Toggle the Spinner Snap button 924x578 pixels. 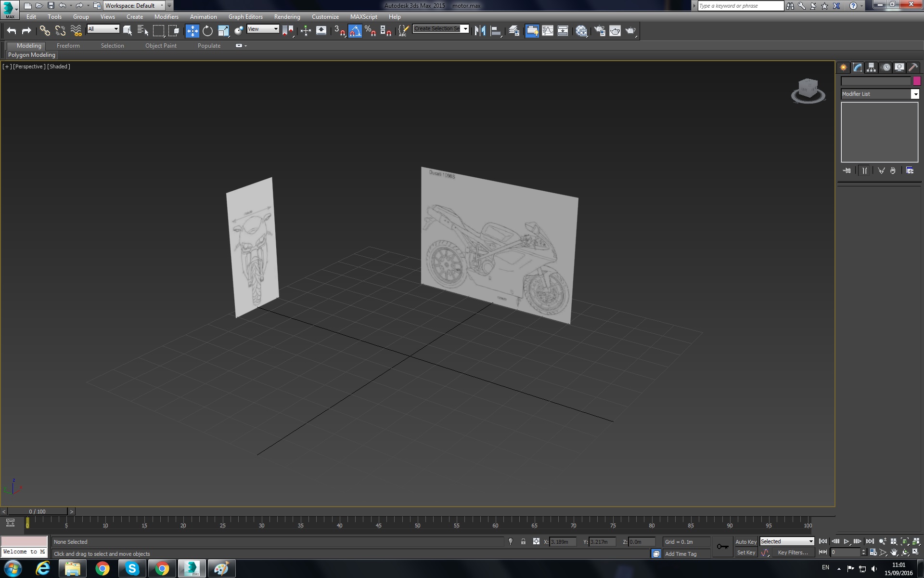tap(385, 31)
